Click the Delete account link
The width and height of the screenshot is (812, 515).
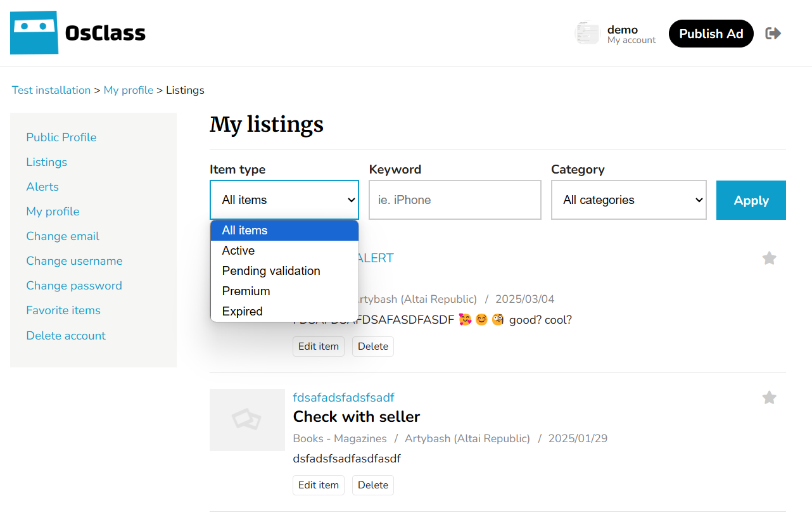66,336
